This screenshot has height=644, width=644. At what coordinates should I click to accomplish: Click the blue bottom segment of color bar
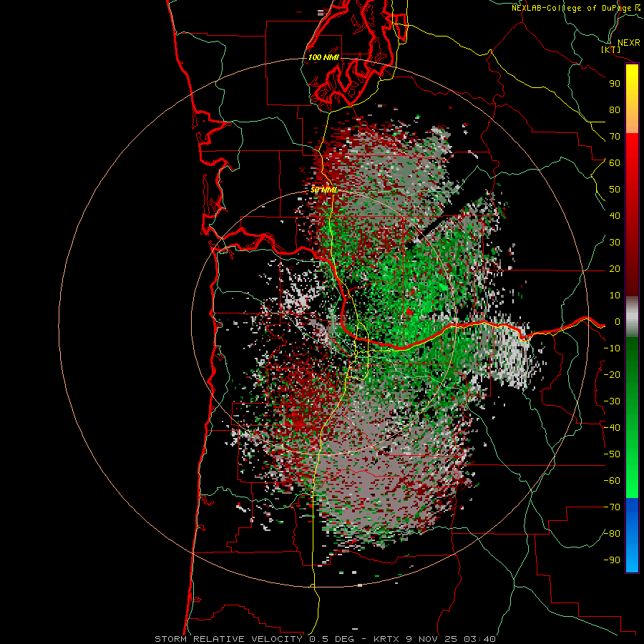point(632,535)
